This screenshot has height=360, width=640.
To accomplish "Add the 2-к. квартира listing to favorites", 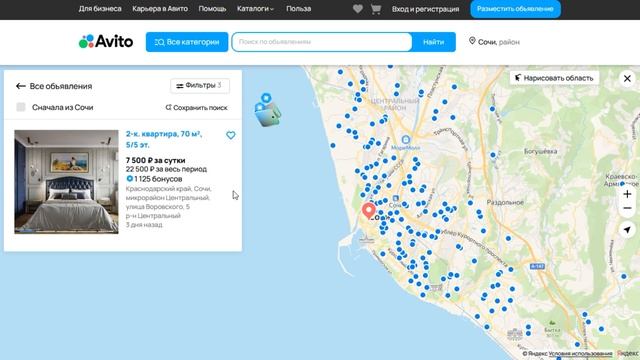I will (x=231, y=135).
